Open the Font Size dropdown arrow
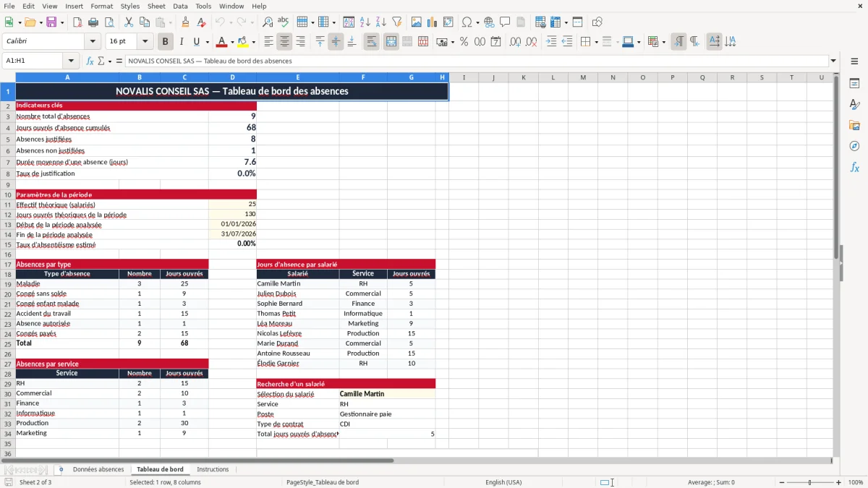The height and width of the screenshot is (488, 868). pos(145,42)
